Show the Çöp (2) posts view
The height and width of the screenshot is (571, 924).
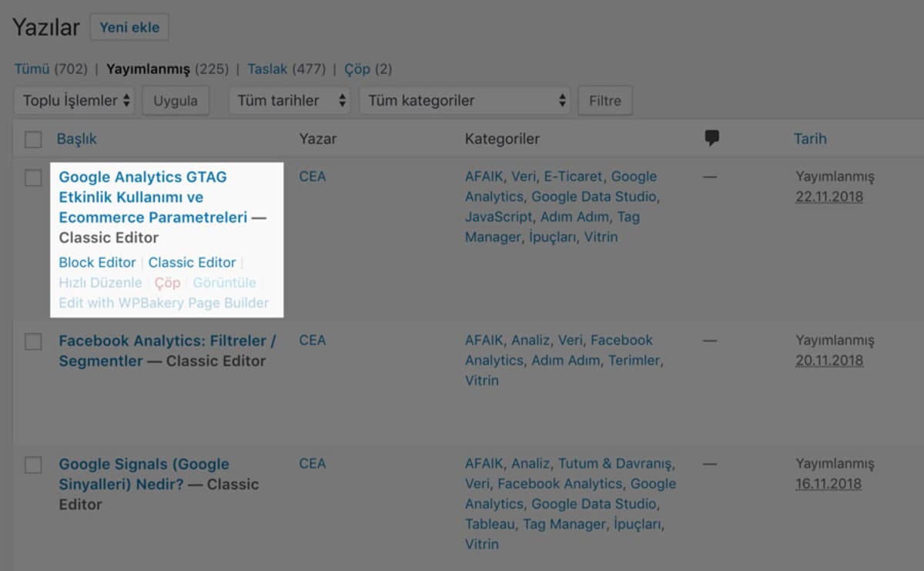coord(368,69)
